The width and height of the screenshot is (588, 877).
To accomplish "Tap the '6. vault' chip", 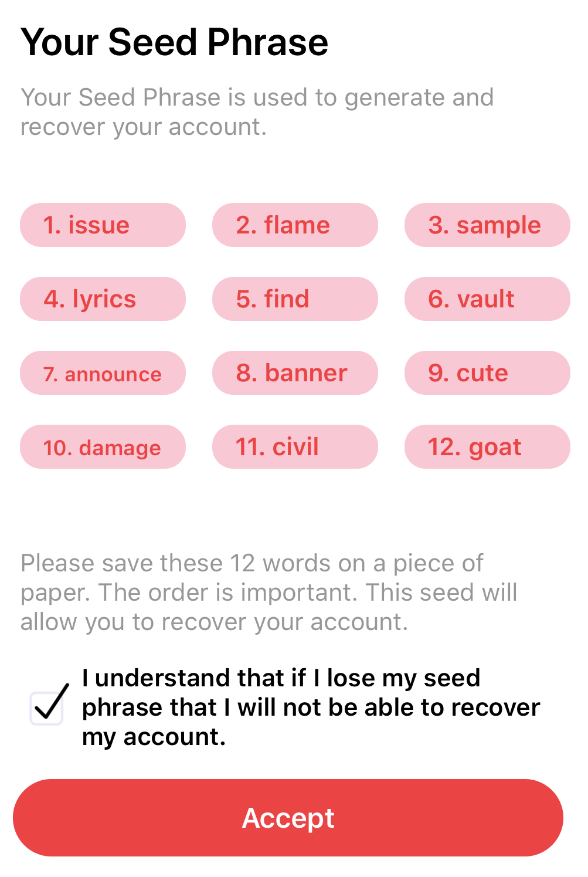I will click(x=487, y=299).
